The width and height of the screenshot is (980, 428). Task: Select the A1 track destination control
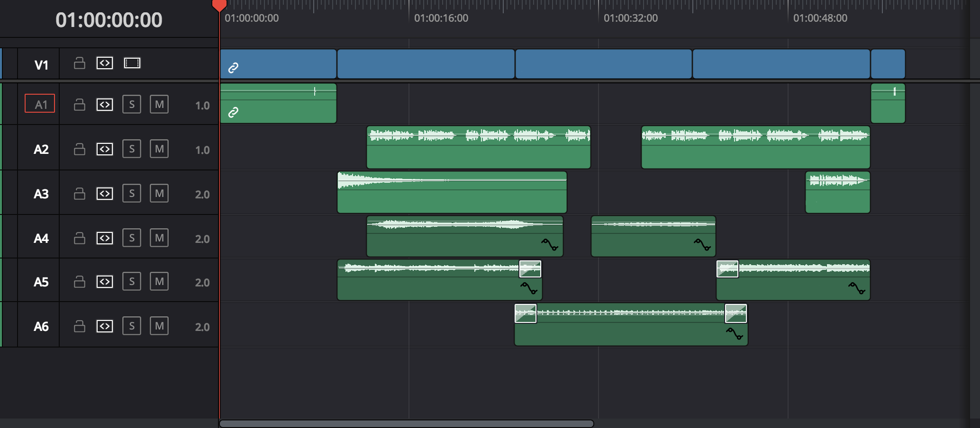pyautogui.click(x=40, y=104)
